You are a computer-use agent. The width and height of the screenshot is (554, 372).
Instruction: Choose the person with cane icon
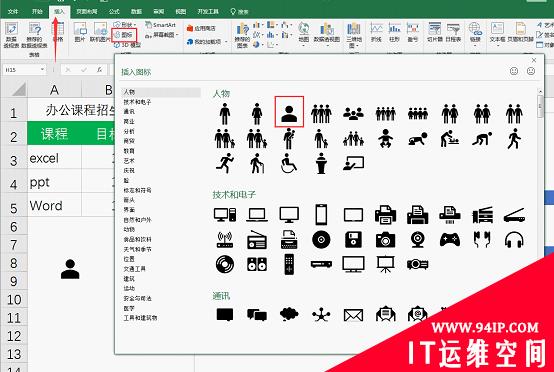point(257,163)
